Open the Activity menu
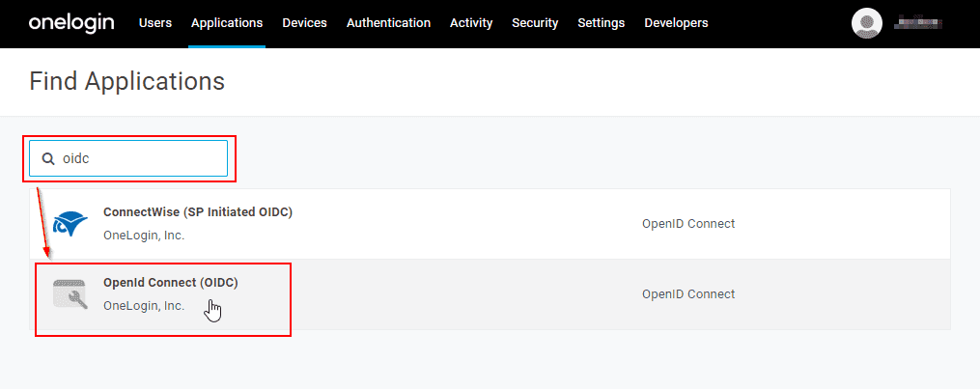The image size is (980, 389). pos(471,23)
